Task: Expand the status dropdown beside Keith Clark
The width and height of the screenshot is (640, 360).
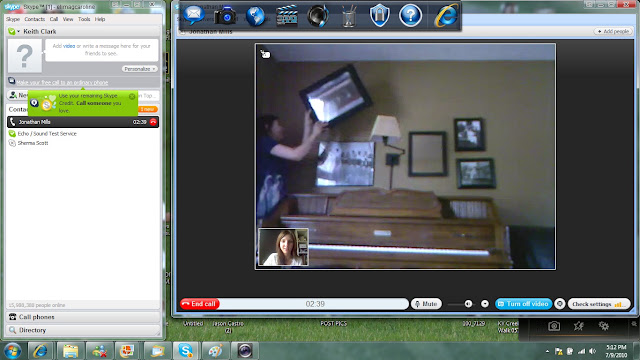Action: [18, 31]
